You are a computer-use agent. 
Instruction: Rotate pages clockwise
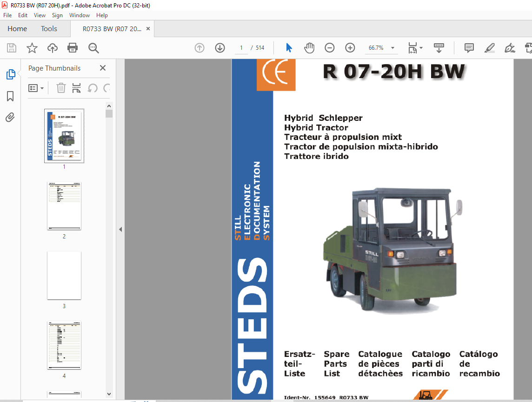tap(107, 88)
